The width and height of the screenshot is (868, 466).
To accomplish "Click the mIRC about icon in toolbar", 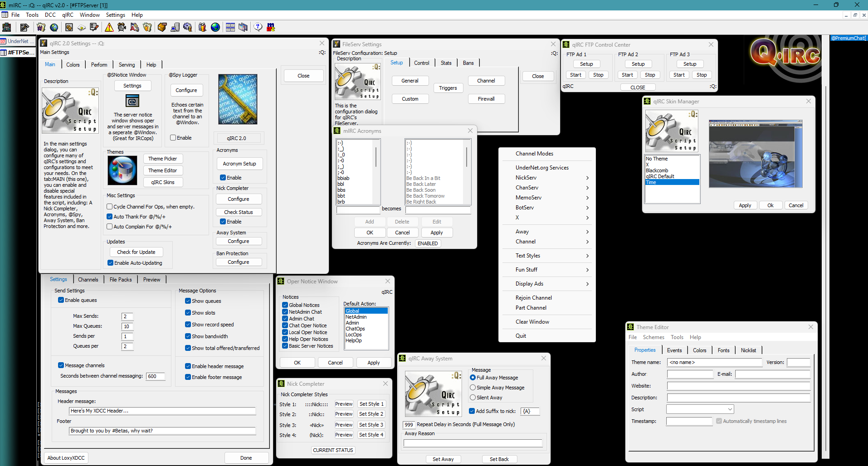I will [x=271, y=27].
